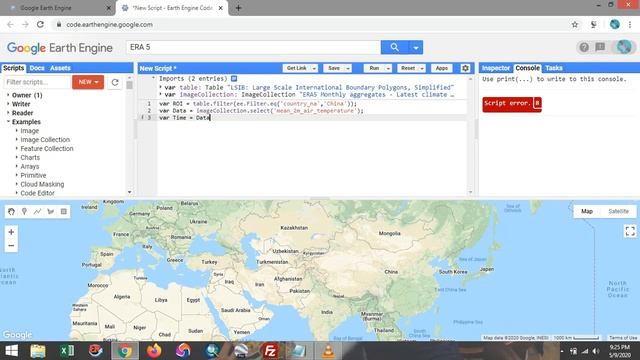Click the Terms of Use link
The height and width of the screenshot is (360, 640).
[x=622, y=338]
